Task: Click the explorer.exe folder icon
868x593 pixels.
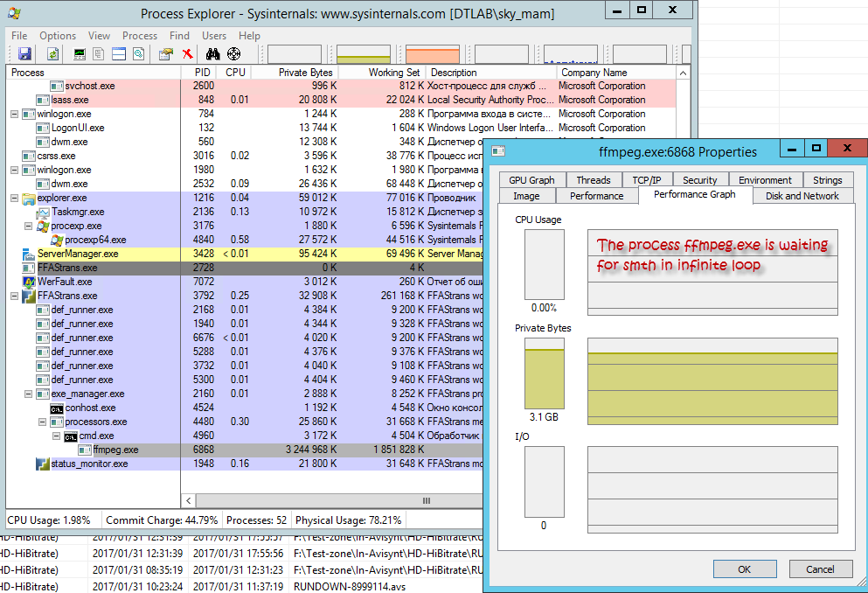Action: coord(29,199)
